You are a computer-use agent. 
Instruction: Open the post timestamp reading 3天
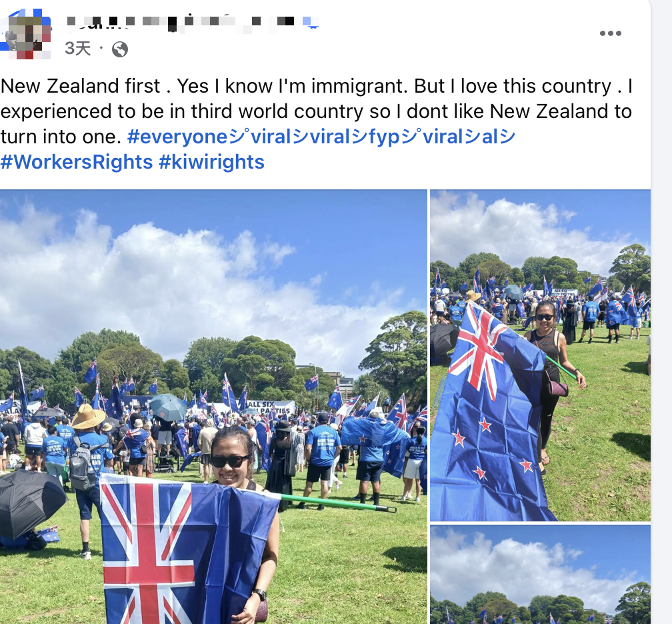click(x=77, y=49)
